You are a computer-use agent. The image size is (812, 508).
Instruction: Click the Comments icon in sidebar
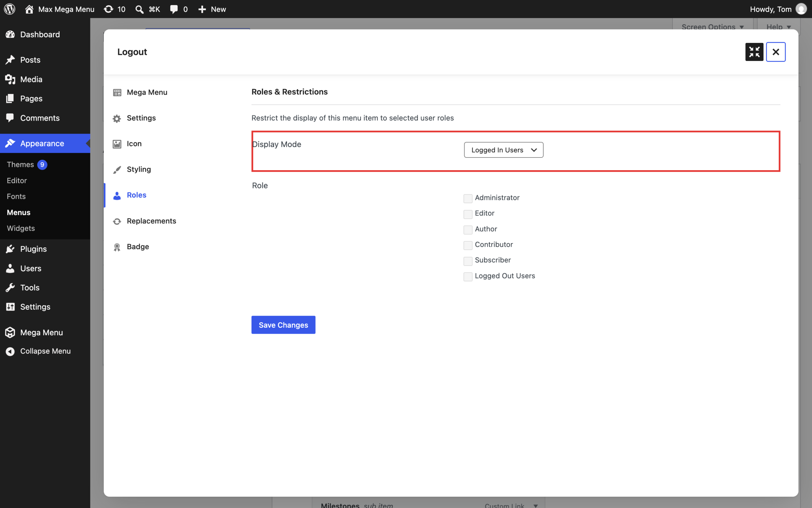10,118
